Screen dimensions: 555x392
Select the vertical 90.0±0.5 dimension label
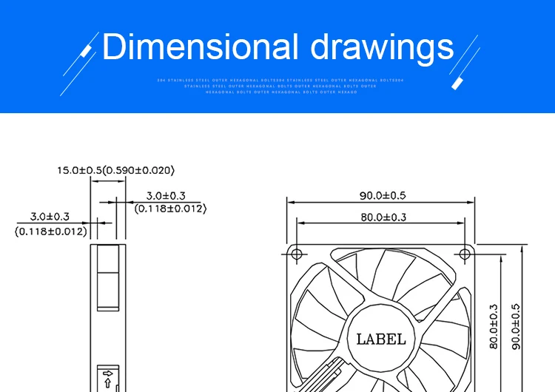(x=516, y=326)
